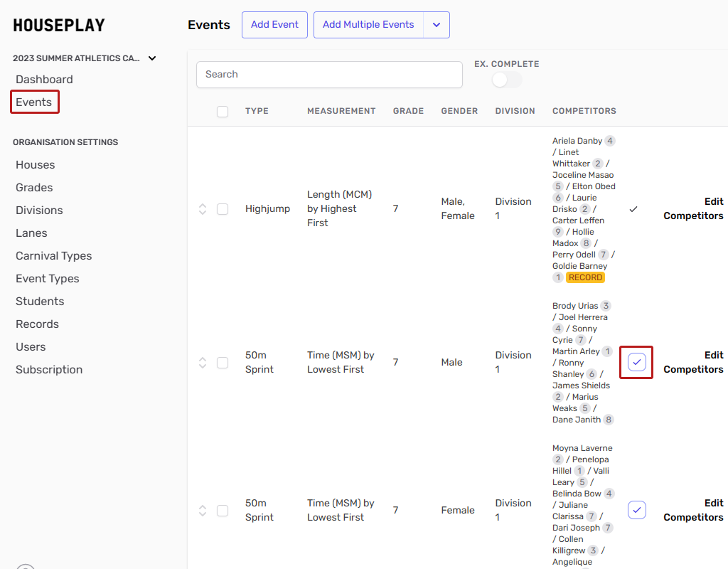Click the Male 50m Sprint reorder handle
Image resolution: width=728 pixels, height=569 pixels.
coord(203,363)
